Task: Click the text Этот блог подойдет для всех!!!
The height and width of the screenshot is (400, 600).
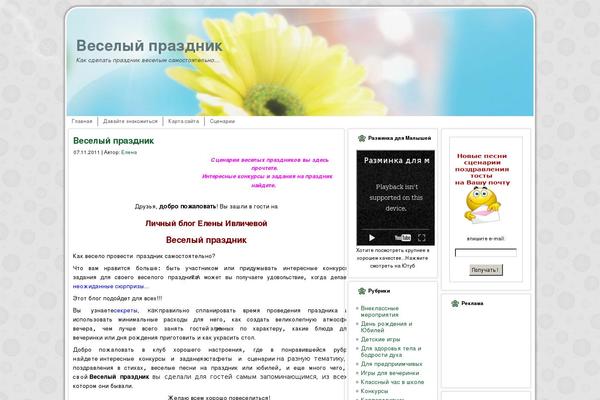Action: (117, 299)
